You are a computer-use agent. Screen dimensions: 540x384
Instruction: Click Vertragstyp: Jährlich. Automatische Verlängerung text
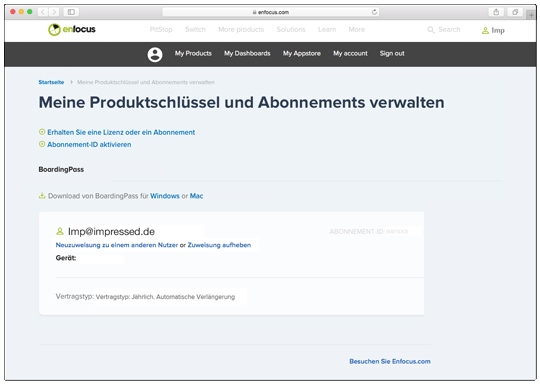(165, 297)
